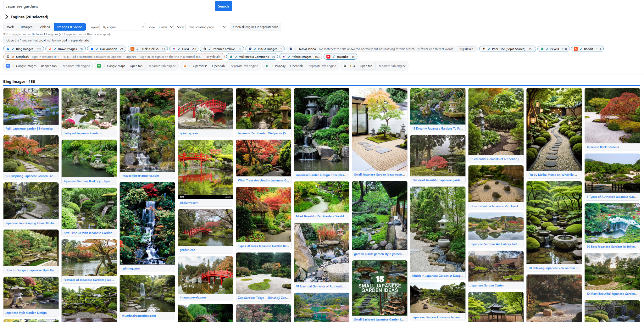Viewport: 644px width, 322px height.
Task: Click the Pixabay green icon
Action: [267, 66]
